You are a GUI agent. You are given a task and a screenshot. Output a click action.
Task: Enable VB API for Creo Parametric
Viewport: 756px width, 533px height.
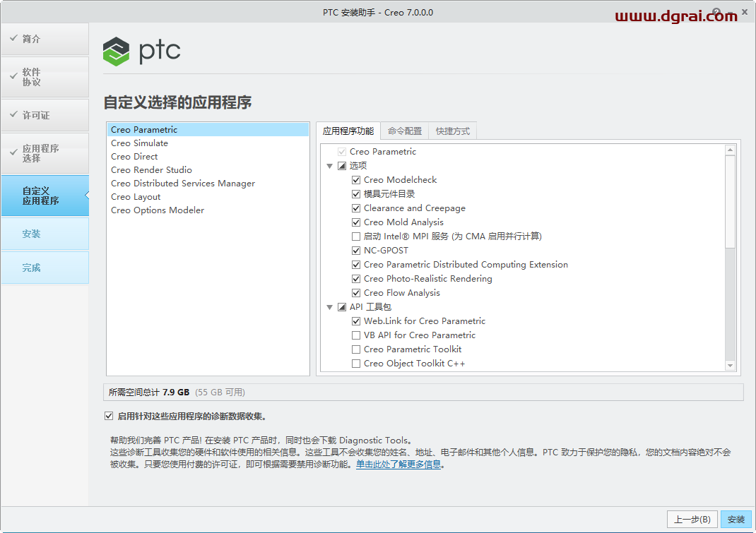356,335
